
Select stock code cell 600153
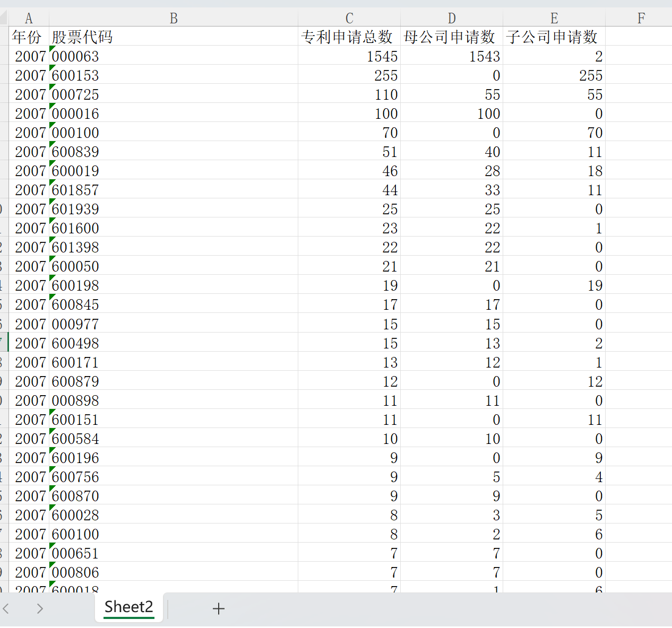(x=174, y=74)
